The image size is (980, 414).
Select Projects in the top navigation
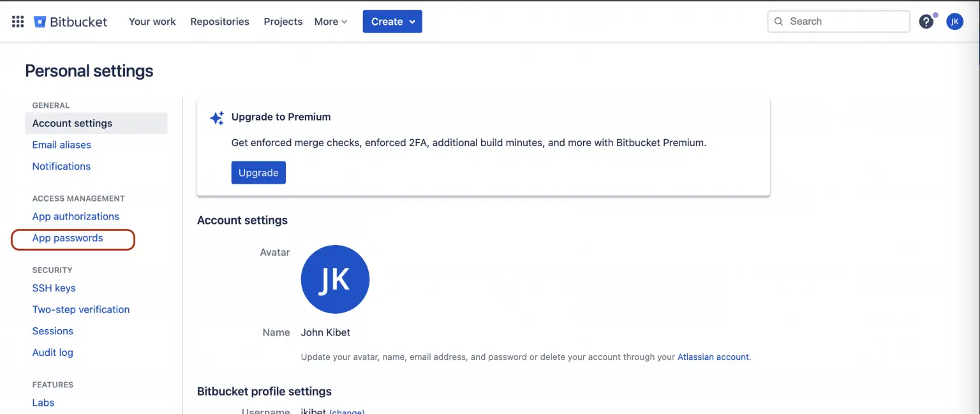point(283,21)
